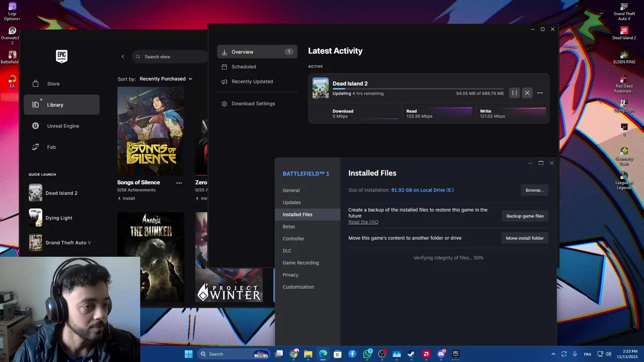Screen dimensions: 644x362
Task: Open AMD Software from taskbar
Action: point(426,354)
